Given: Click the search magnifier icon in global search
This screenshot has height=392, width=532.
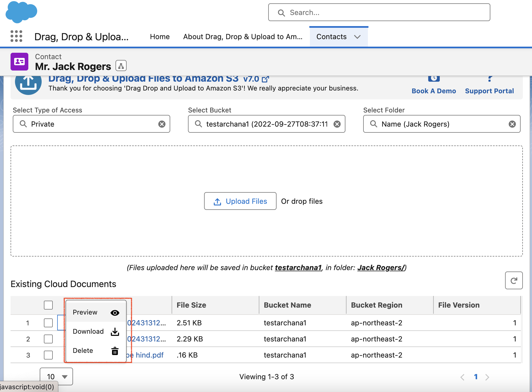Looking at the screenshot, I should (x=281, y=13).
